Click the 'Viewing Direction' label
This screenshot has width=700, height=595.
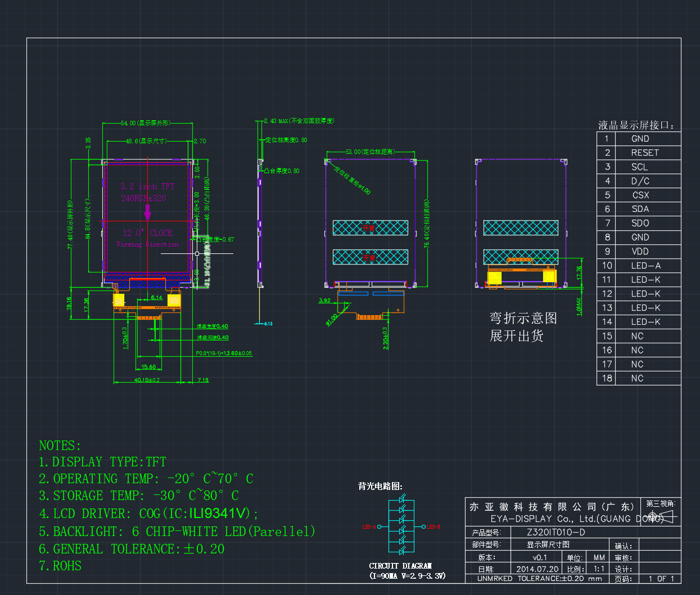[x=147, y=244]
